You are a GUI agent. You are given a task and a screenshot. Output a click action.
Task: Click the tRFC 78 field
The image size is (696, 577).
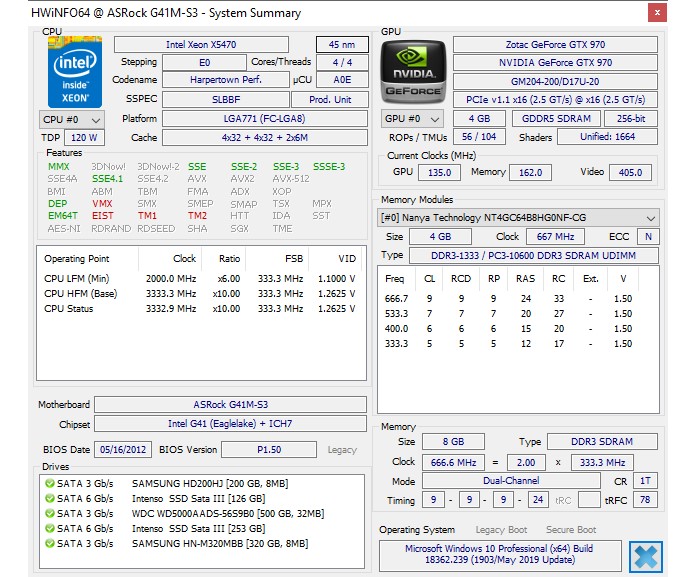pos(645,500)
